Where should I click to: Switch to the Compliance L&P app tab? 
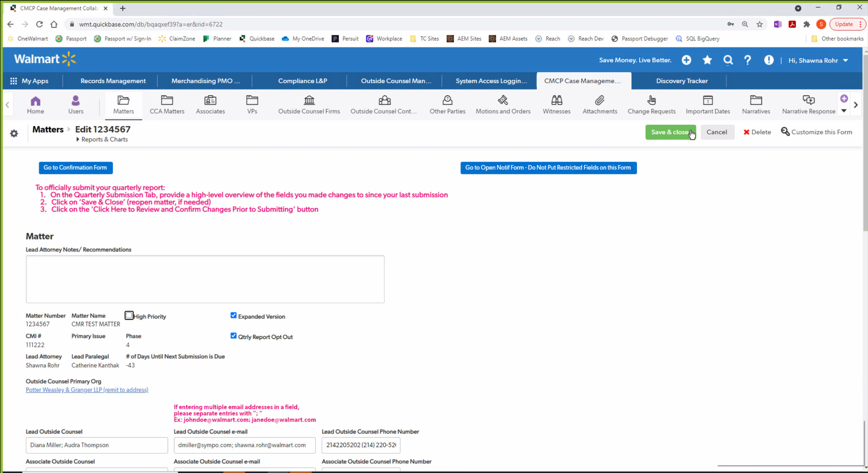(x=302, y=81)
